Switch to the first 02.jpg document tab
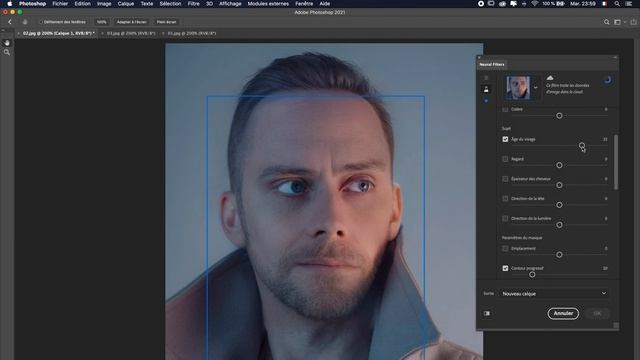This screenshot has height=360, width=640. (58, 33)
